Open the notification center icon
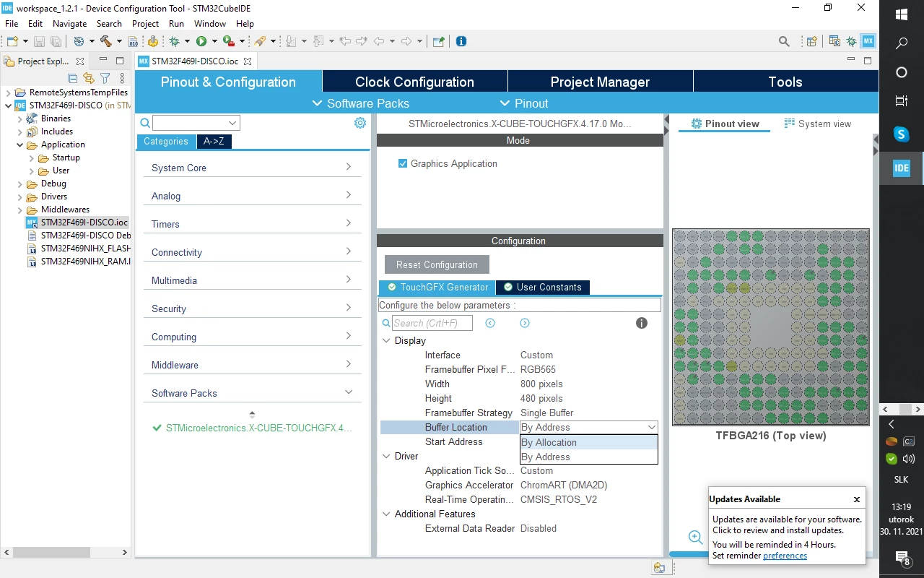Image resolution: width=924 pixels, height=578 pixels. click(902, 557)
